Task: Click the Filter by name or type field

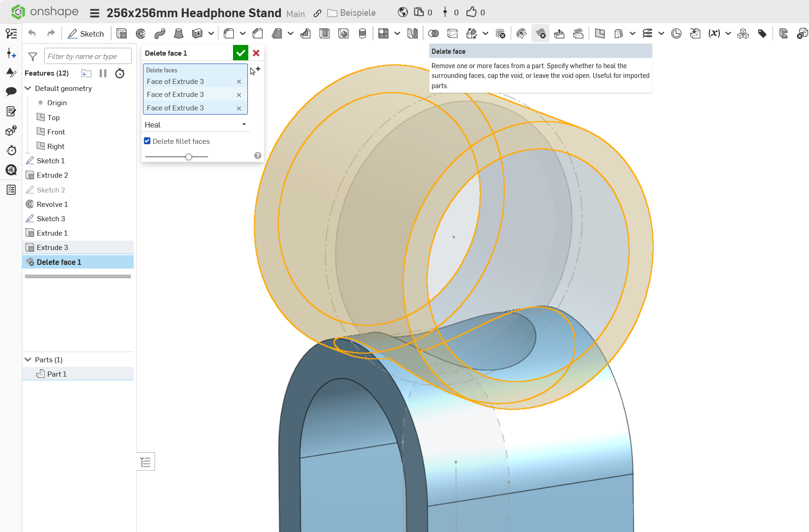Action: (88, 56)
